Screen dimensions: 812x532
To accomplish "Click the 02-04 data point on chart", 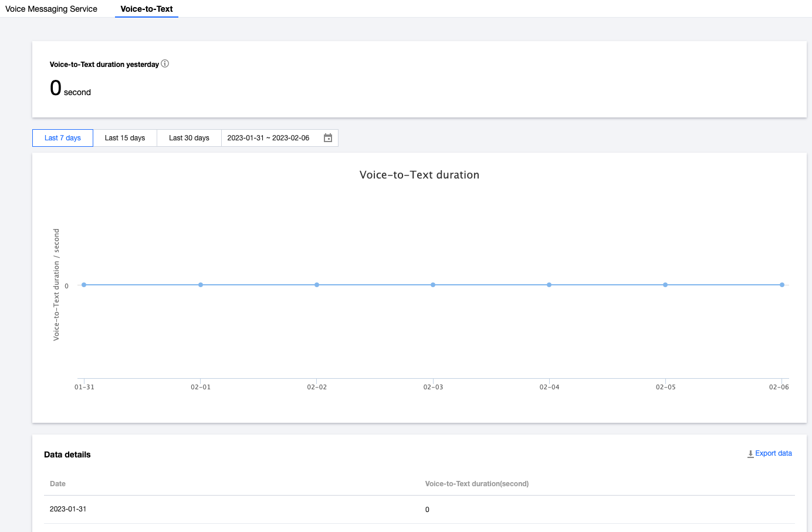I will (549, 285).
